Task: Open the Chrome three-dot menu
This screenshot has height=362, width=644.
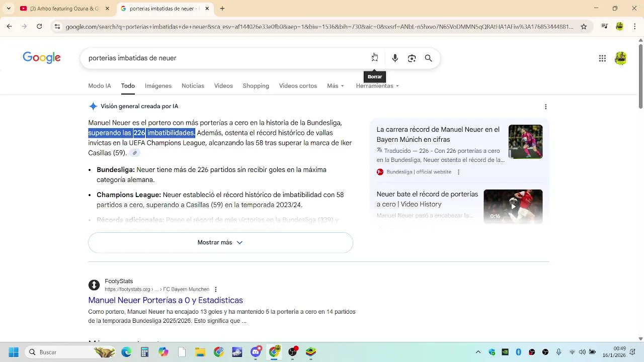Action: 634,27
